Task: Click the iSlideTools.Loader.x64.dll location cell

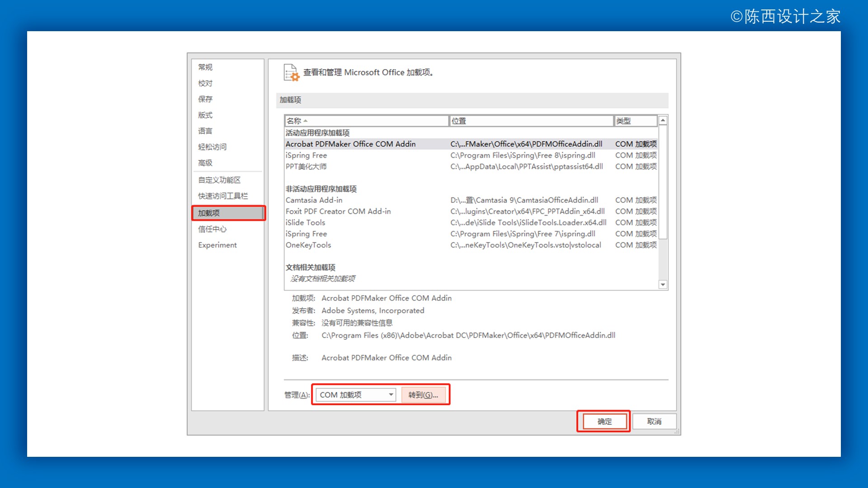Action: pyautogui.click(x=528, y=222)
